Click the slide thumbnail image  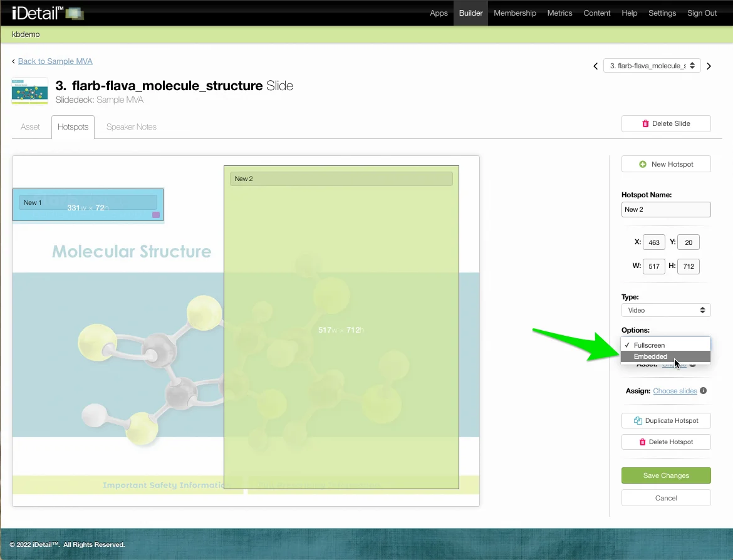[x=29, y=91]
